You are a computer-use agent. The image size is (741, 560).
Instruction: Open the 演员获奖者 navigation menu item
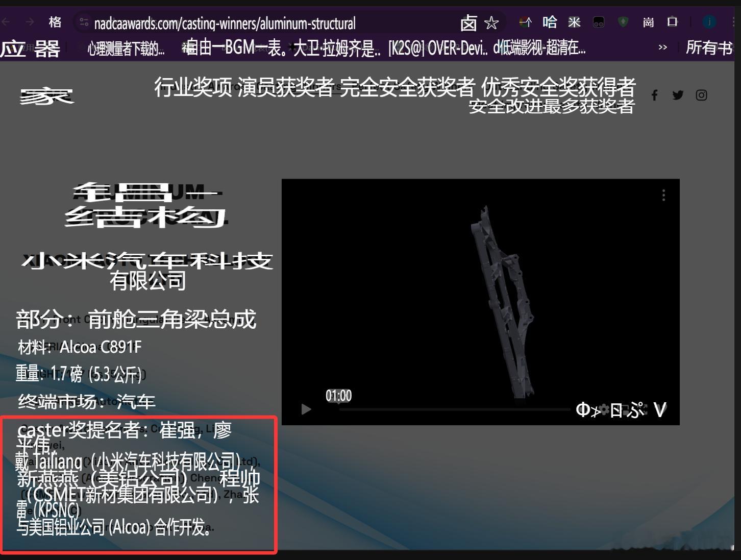(x=286, y=87)
